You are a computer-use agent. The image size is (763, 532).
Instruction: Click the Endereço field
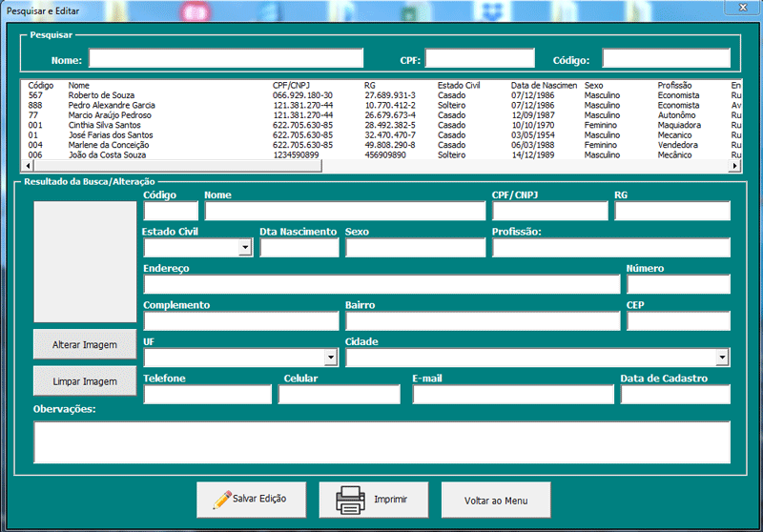click(x=382, y=284)
